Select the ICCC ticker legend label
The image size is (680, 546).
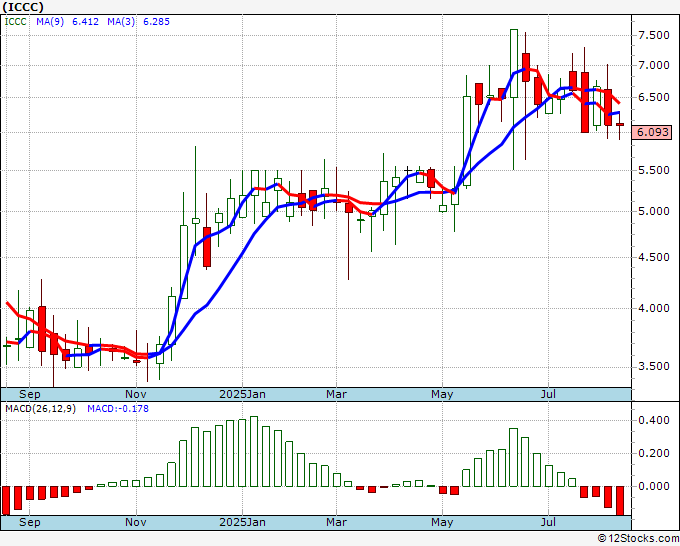click(16, 22)
